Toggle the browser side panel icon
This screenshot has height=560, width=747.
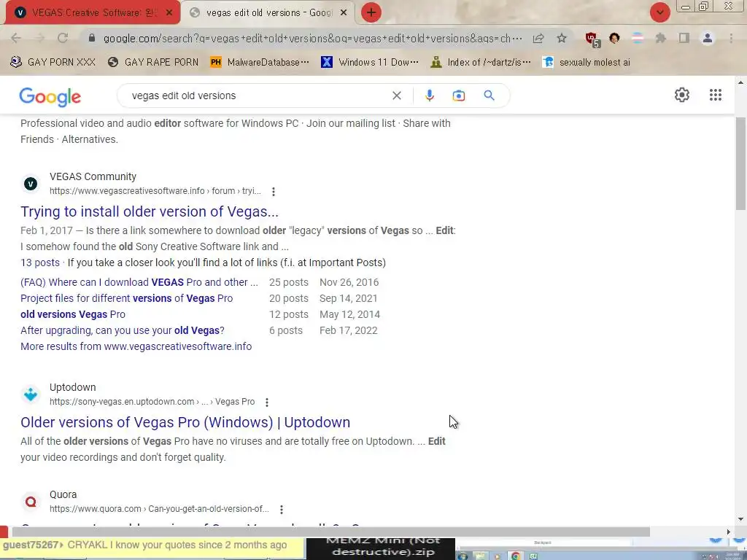click(684, 38)
